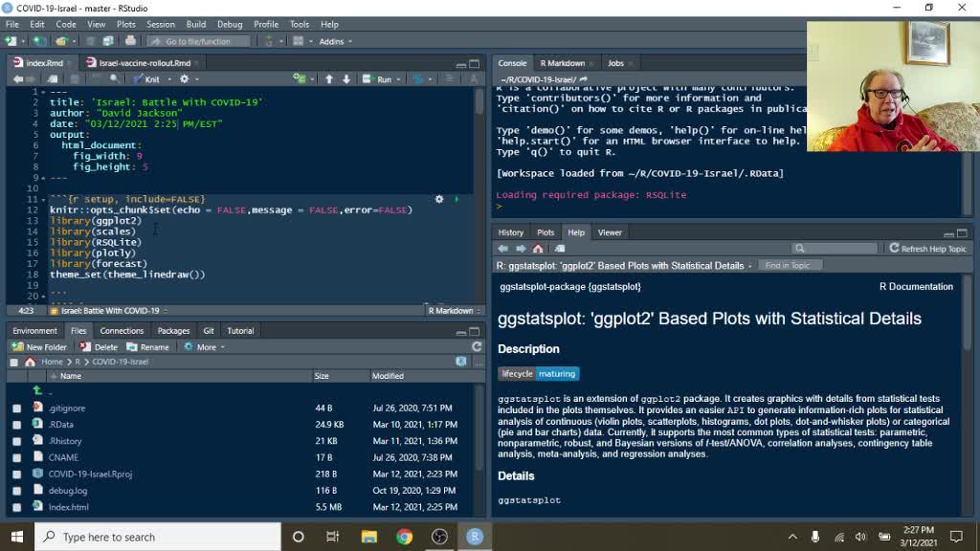Click the Help search field
The height and width of the screenshot is (551, 980).
tap(835, 249)
